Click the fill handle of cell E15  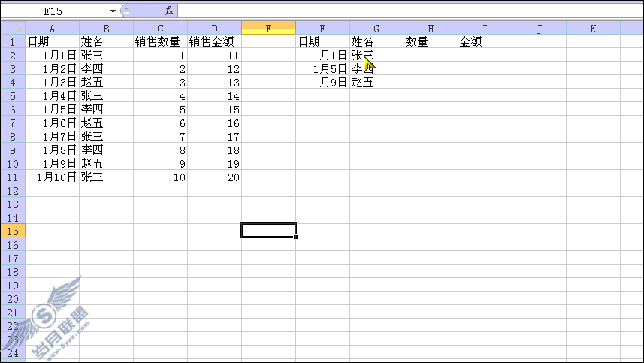click(x=296, y=237)
